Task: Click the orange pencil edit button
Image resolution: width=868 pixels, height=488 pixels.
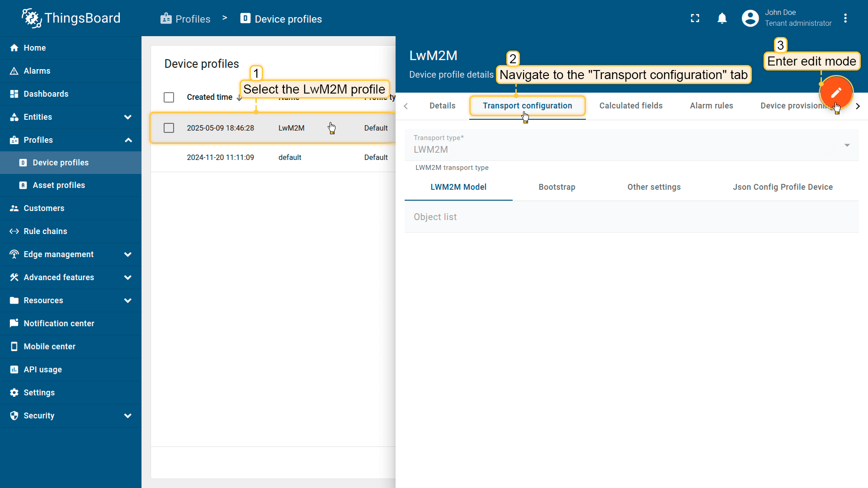Action: tap(836, 93)
